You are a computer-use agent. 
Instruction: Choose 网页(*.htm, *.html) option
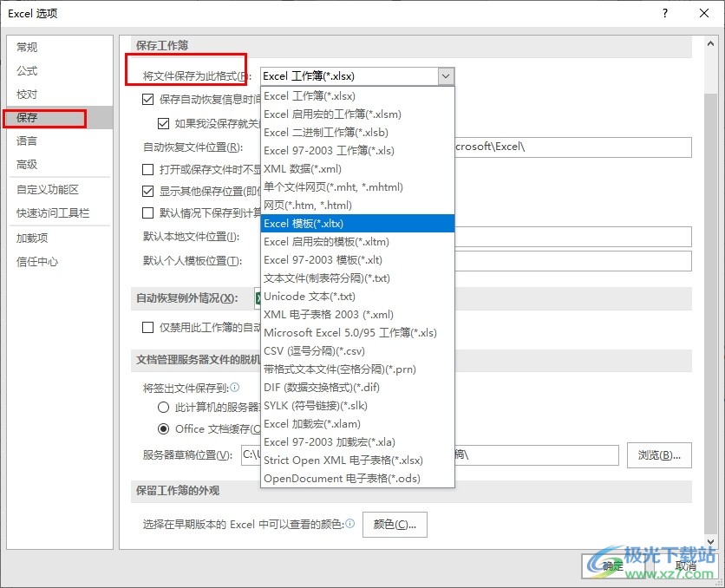click(x=357, y=206)
